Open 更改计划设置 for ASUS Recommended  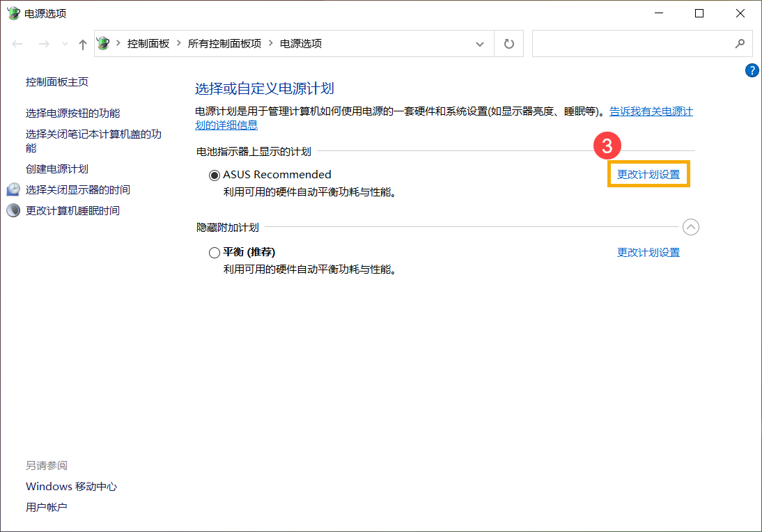pos(648,174)
